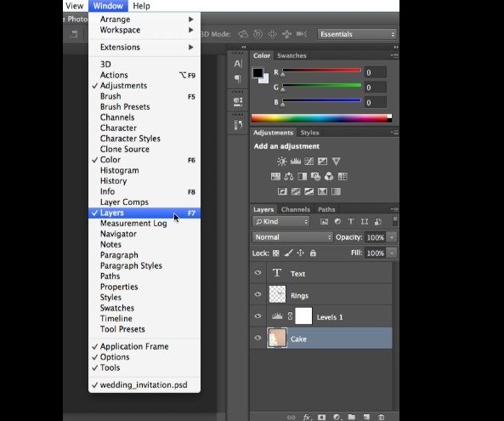Open the Kind layer filter dropdown
504x421 pixels.
281,221
